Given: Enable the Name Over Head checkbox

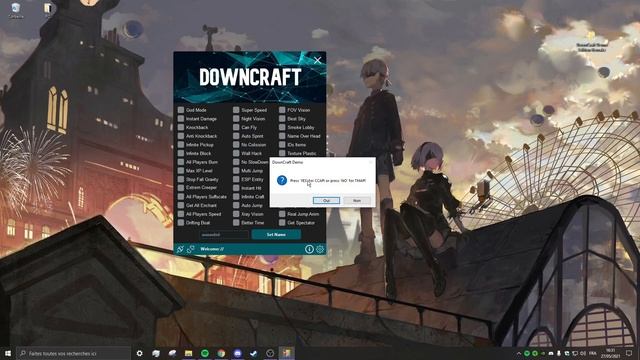Looking at the screenshot, I should (282, 136).
